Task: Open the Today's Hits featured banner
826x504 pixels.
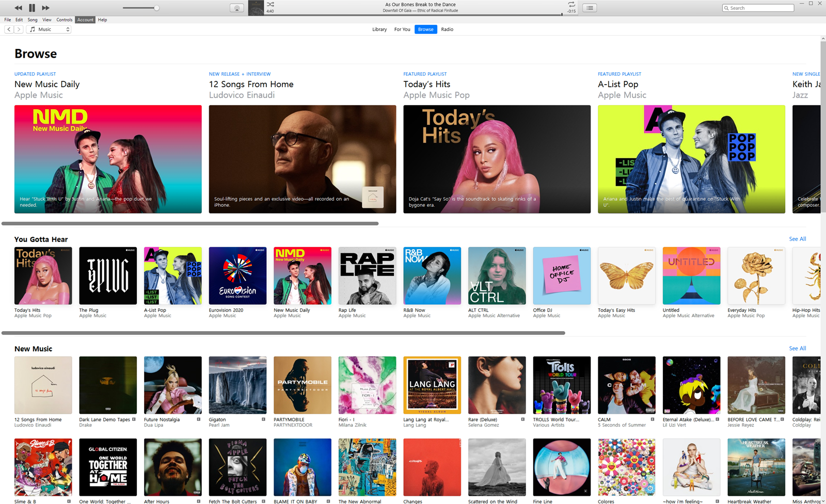Action: coord(497,159)
